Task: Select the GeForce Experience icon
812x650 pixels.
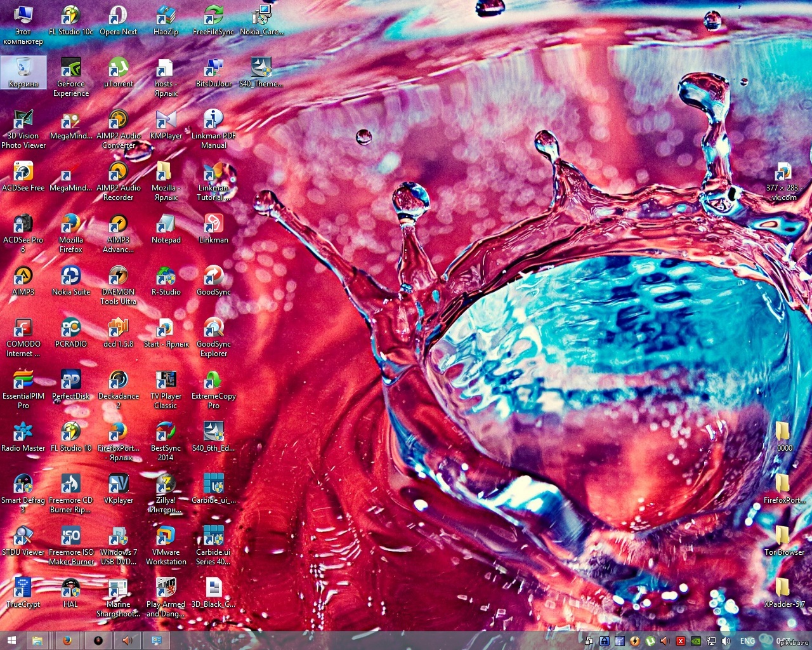Action: [71, 77]
